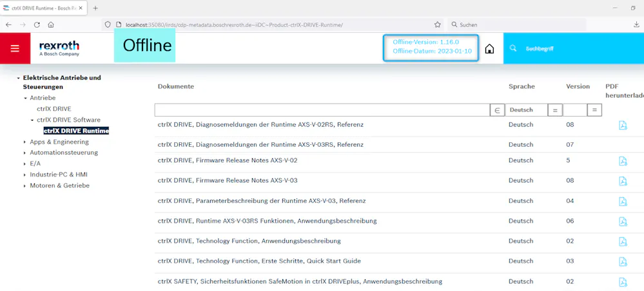
Task: Click the Sprache filter field showing Deutsch
Action: pos(527,110)
